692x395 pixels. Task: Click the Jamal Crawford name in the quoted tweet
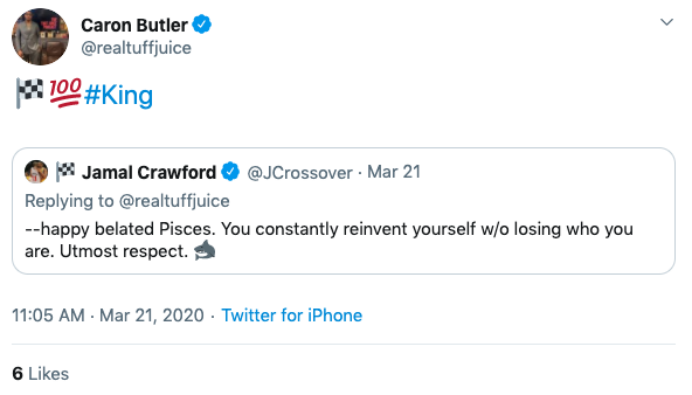tap(149, 173)
